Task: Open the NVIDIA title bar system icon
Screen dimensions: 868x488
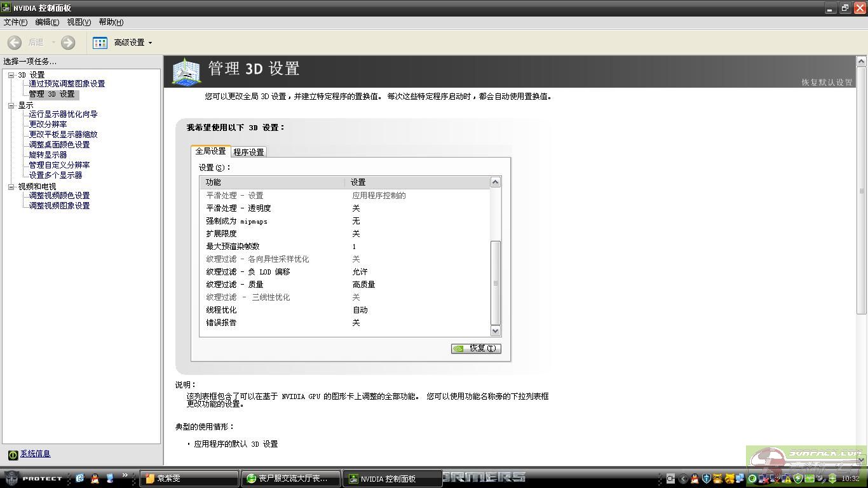Action: point(6,8)
